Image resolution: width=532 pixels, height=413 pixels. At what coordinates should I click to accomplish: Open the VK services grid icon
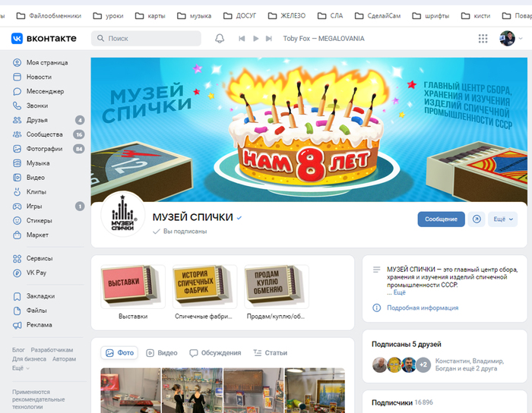(483, 38)
